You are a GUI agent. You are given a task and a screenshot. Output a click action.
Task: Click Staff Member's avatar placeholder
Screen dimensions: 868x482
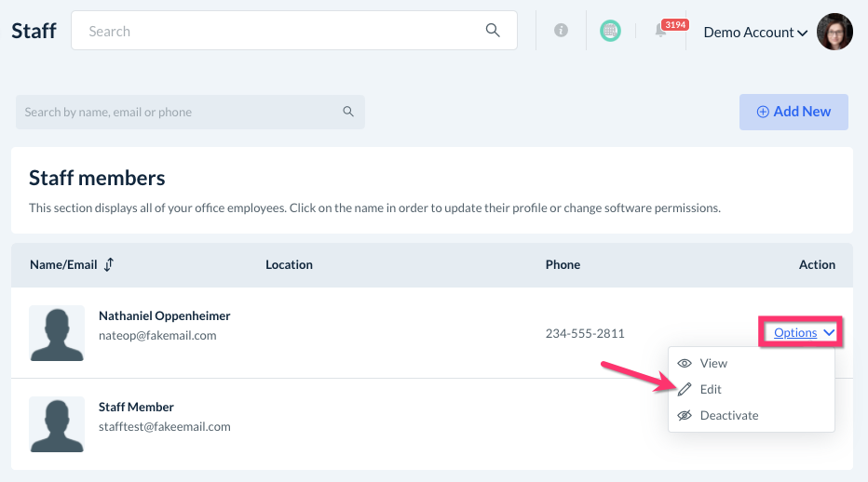pyautogui.click(x=57, y=424)
